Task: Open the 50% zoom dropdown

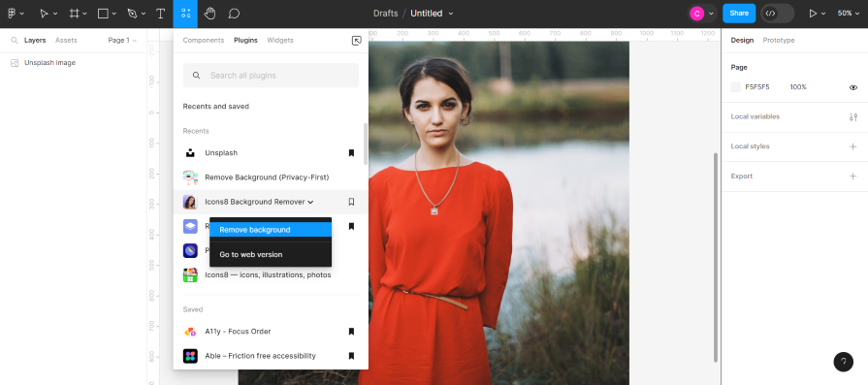Action: 848,14
